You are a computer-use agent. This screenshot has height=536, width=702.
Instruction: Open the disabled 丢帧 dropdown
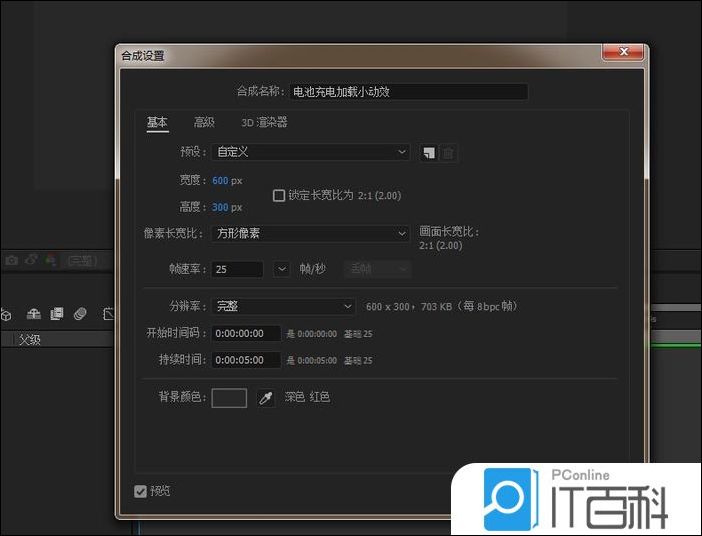[377, 269]
